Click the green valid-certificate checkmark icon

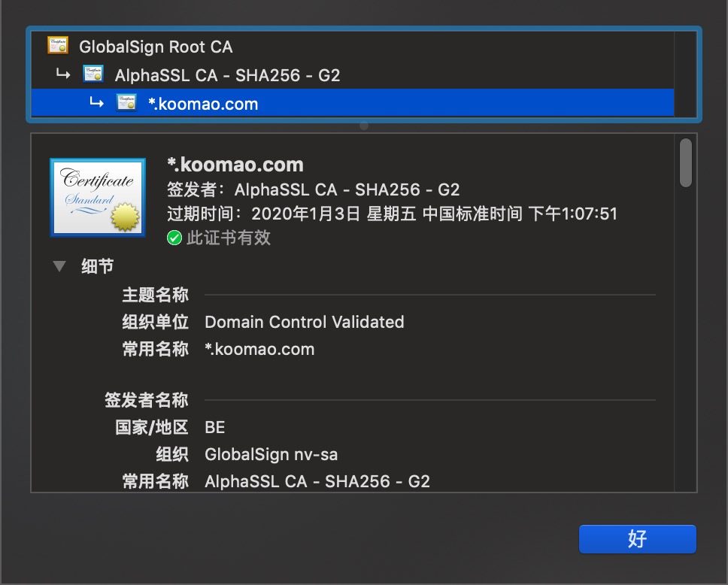click(174, 238)
